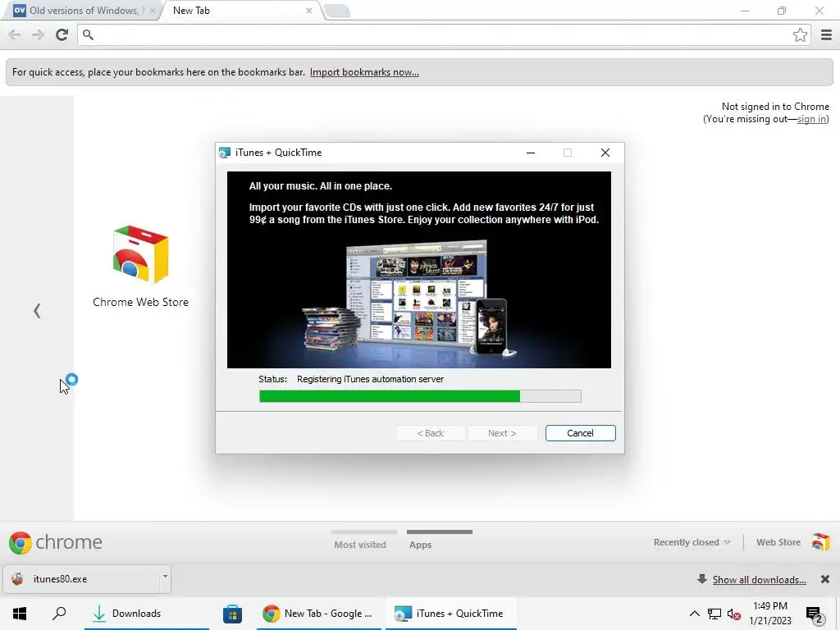Open the Windows Start menu
This screenshot has height=630, width=840.
20,614
